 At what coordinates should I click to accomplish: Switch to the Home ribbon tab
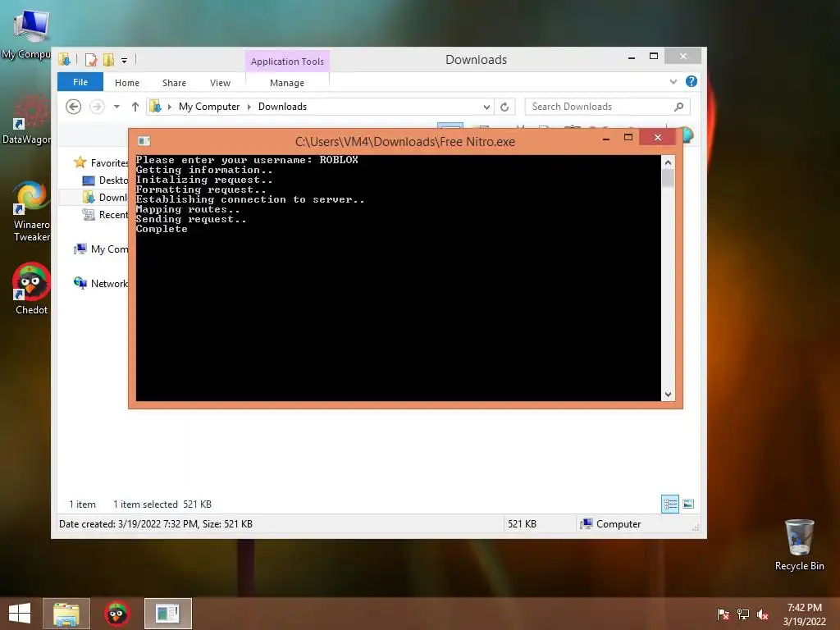point(127,83)
